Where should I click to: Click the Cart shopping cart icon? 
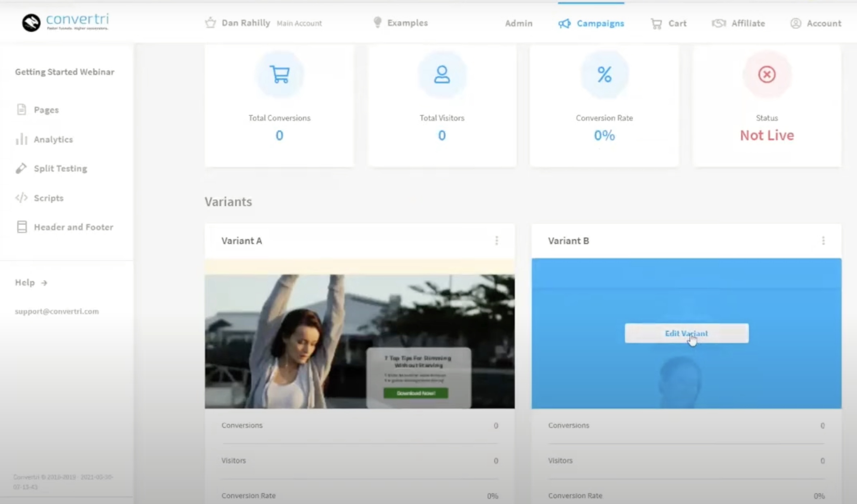click(x=656, y=24)
